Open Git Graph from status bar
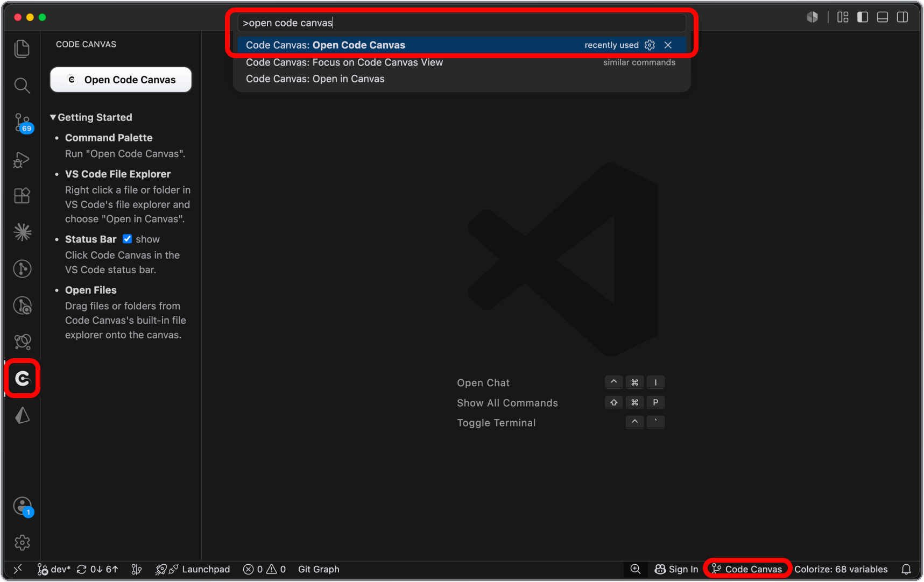924x582 pixels. 319,569
